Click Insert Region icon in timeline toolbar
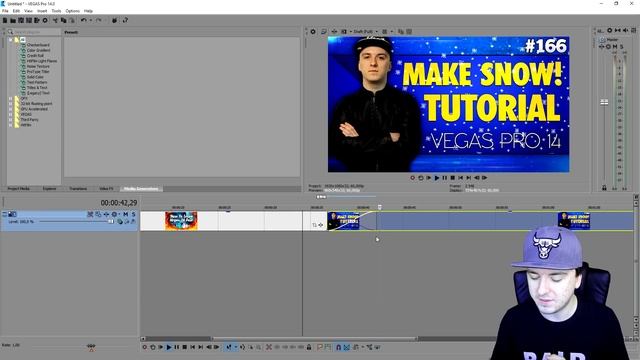Screen dimensions: 640x360 tap(327, 347)
